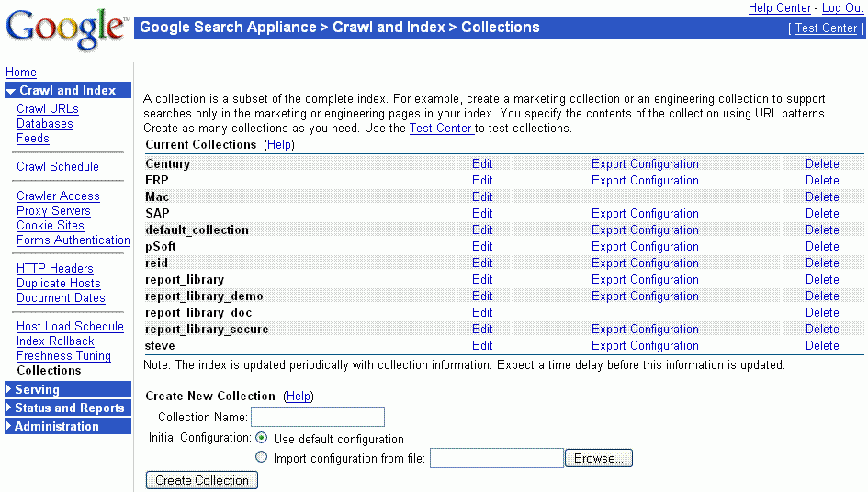Image resolution: width=868 pixels, height=492 pixels.
Task: Open Crawl Schedule in sidebar
Action: pos(58,166)
